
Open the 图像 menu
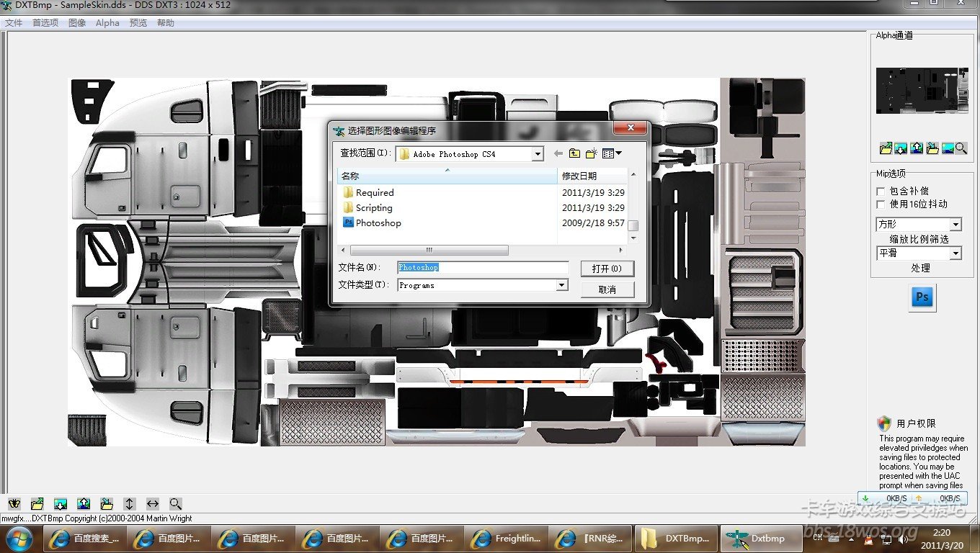pyautogui.click(x=77, y=23)
